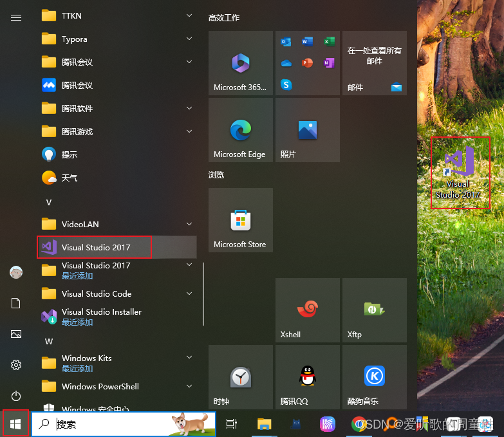Launch the Microsoft Edge tile
Viewport: 504px width, 437px height.
241,130
